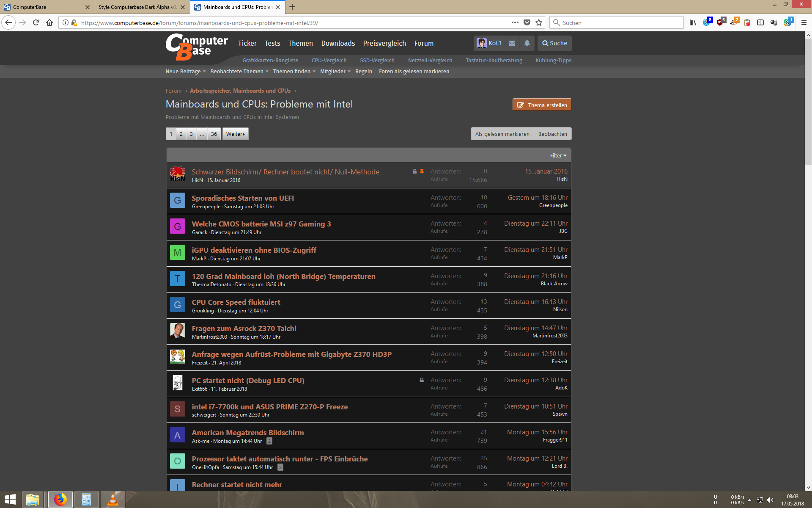Open the Pocket save icon
Image resolution: width=812 pixels, height=508 pixels.
tap(527, 23)
